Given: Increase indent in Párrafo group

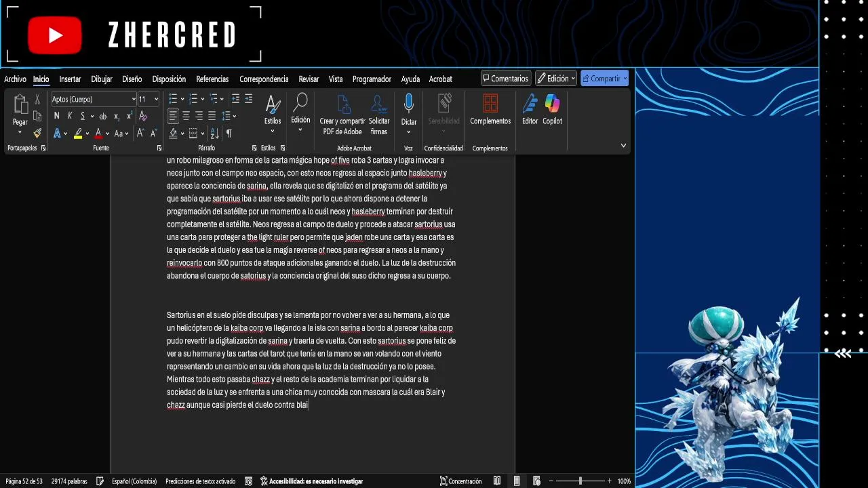Looking at the screenshot, I should click(248, 99).
